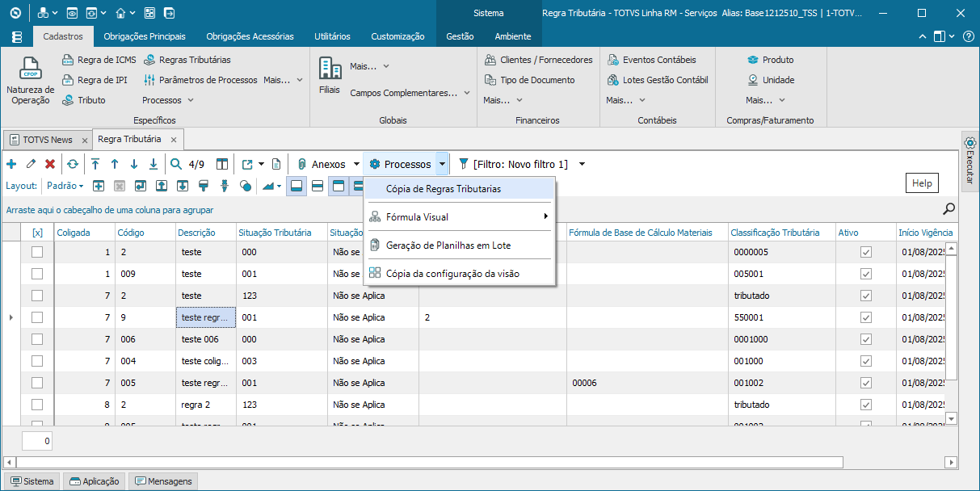Open Aplicação status bar button

click(94, 481)
